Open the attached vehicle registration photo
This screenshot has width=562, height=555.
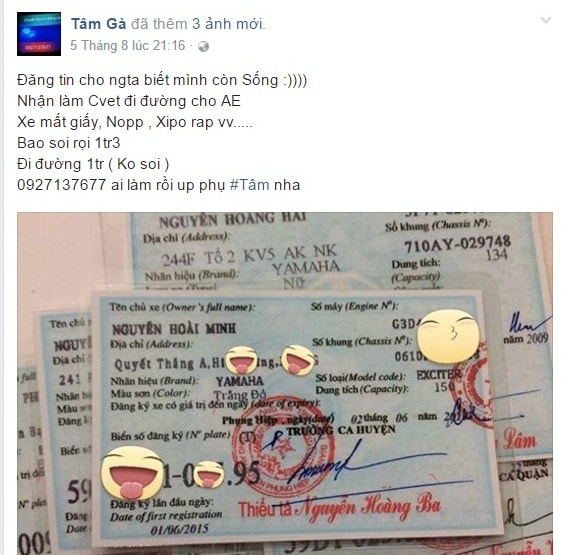tap(285, 383)
